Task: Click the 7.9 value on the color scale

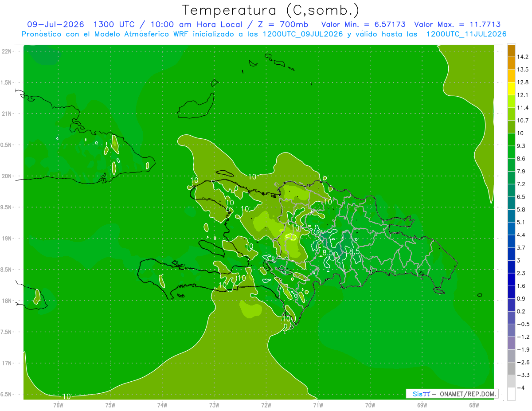Action: click(521, 171)
